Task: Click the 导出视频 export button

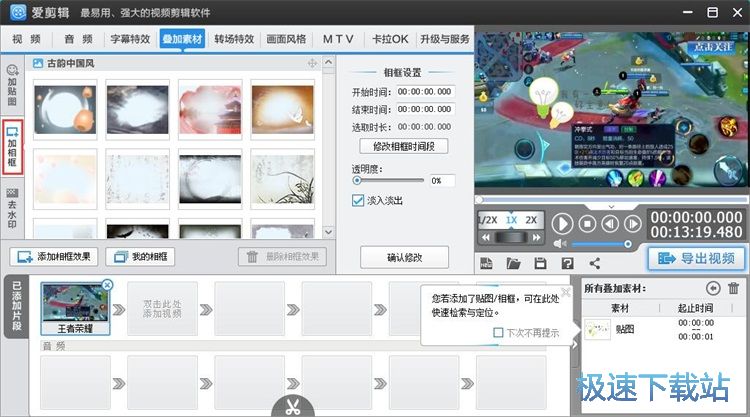Action: click(696, 259)
